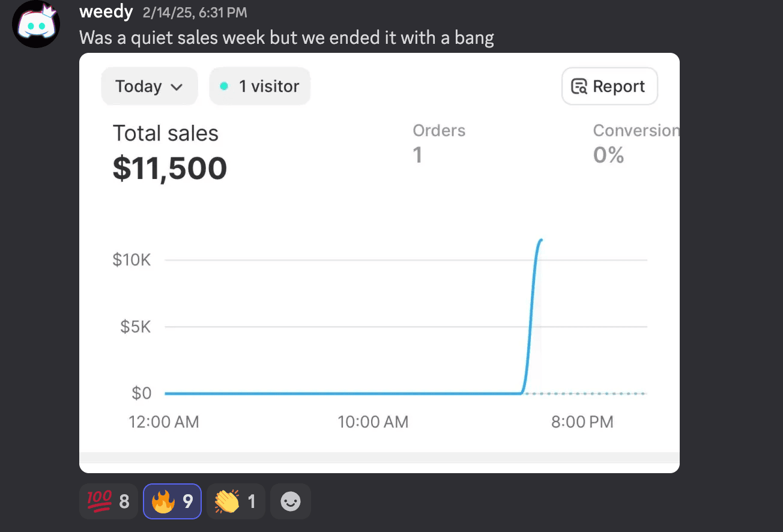This screenshot has height=532, width=783.
Task: Click the chevron arrow beside Today
Action: (177, 87)
